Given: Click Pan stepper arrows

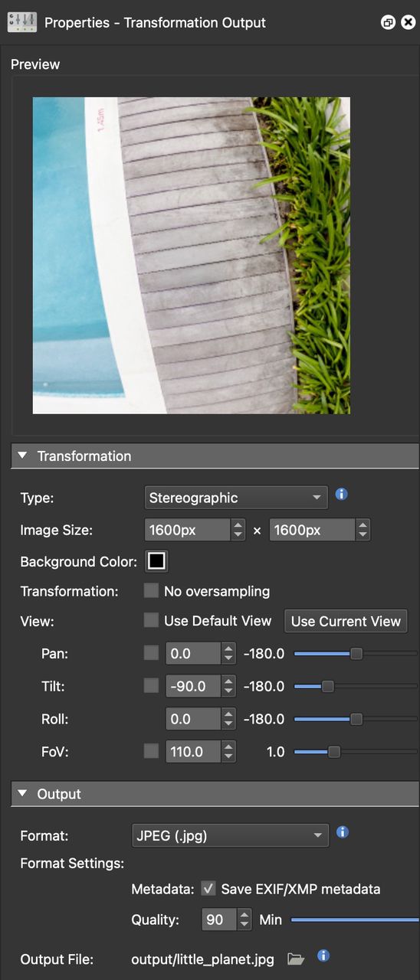Looking at the screenshot, I should pos(228,654).
